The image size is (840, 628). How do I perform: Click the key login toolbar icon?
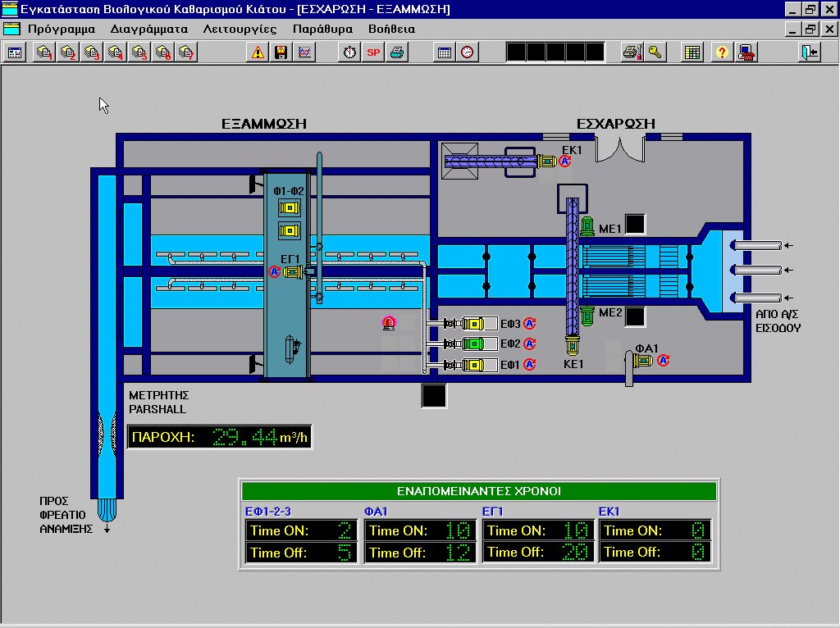tap(654, 52)
